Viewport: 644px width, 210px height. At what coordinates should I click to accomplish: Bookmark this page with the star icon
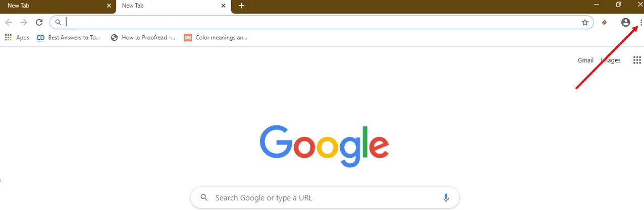click(585, 22)
